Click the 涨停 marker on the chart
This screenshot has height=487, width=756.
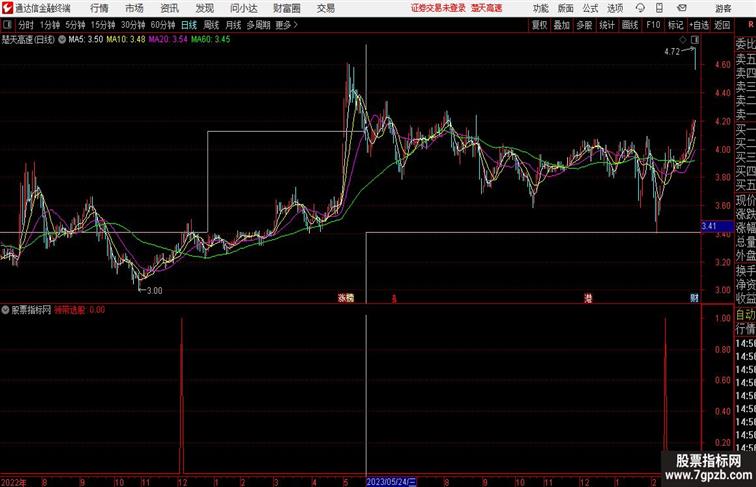346,298
